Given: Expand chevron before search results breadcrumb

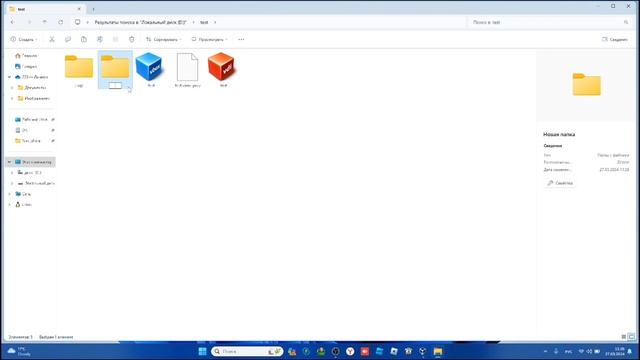Looking at the screenshot, I should pos(87,22).
